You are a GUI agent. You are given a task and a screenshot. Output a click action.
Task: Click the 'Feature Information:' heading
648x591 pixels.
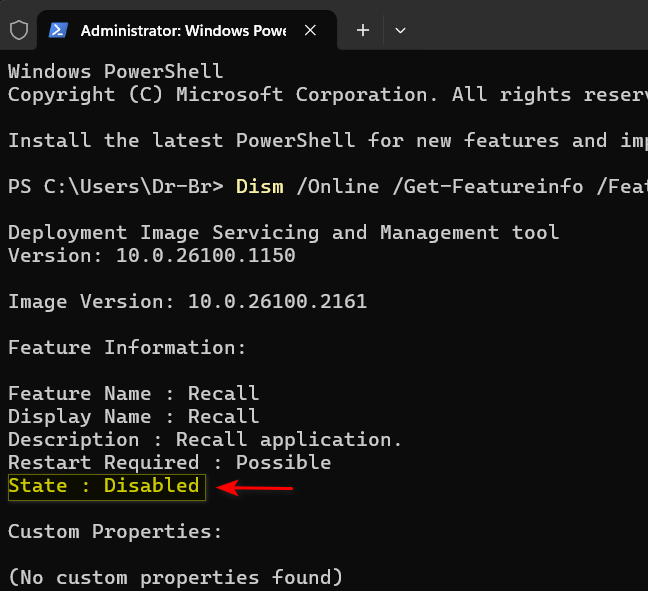(127, 348)
